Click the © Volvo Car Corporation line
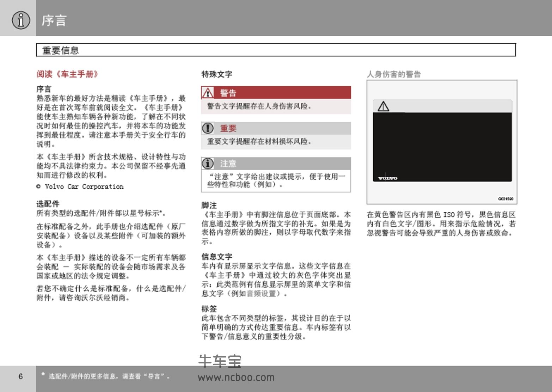 (80, 186)
